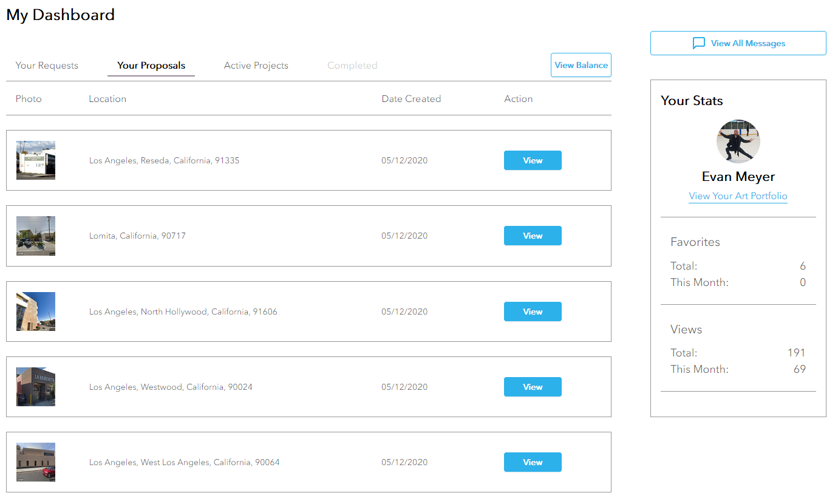Screen dimensions: 838x504
Task: Click the Location column header
Action: [107, 99]
